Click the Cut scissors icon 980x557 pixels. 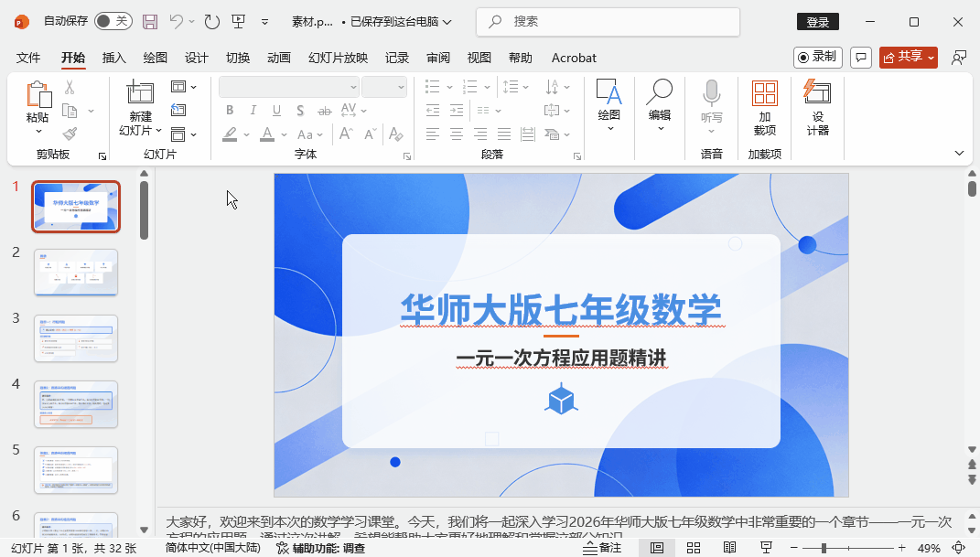click(70, 87)
